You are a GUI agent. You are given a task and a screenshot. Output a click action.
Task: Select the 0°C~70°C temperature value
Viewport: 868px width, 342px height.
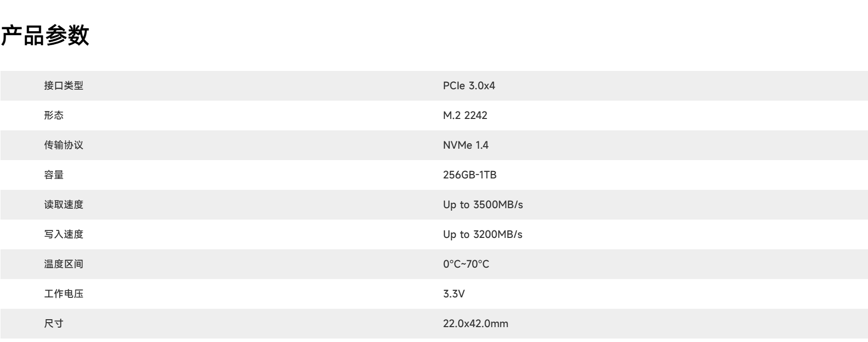coord(466,264)
